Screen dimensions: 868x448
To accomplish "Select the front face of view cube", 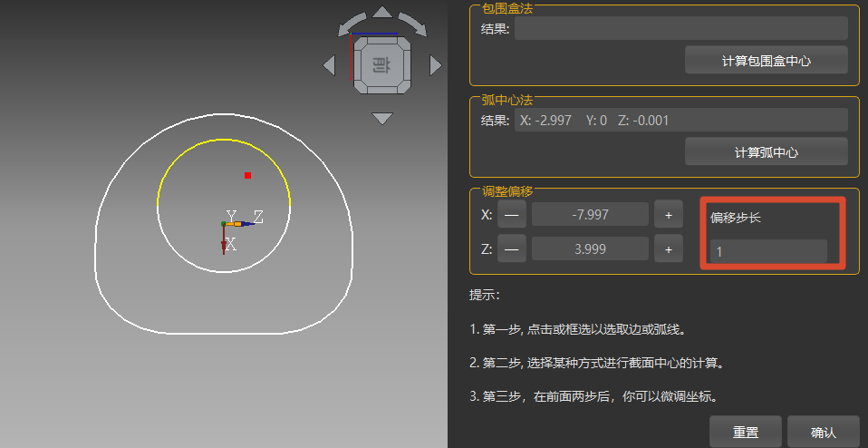I will (381, 65).
